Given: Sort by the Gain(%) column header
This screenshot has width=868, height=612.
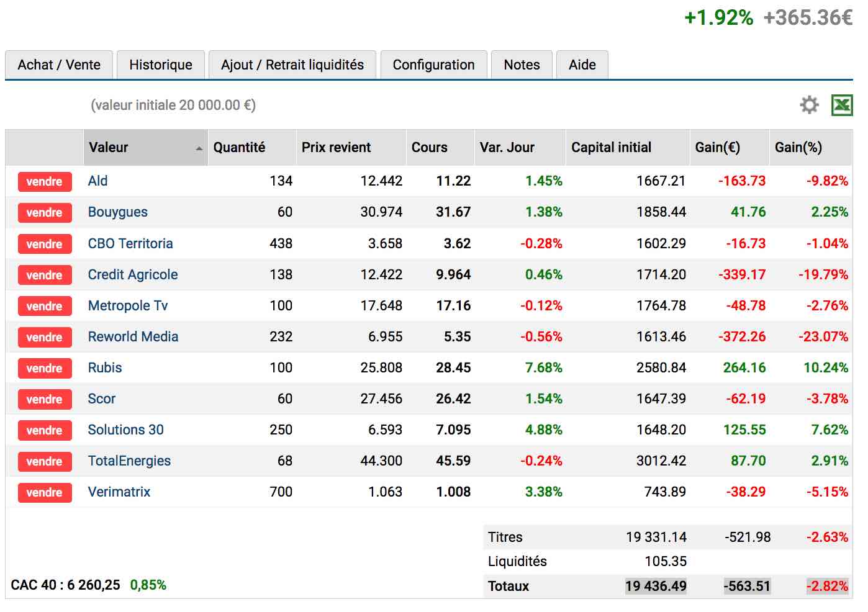Looking at the screenshot, I should click(x=810, y=147).
